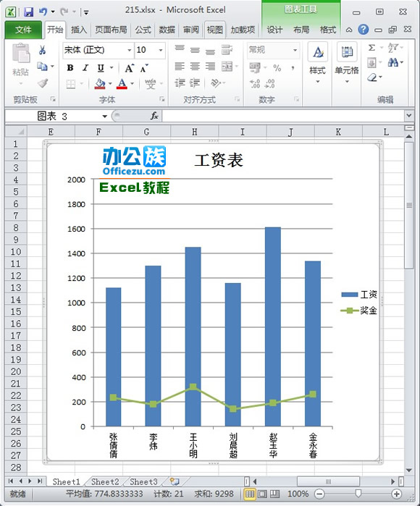Image resolution: width=420 pixels, height=506 pixels.
Task: Middle-align the cell contents
Action: (195, 50)
